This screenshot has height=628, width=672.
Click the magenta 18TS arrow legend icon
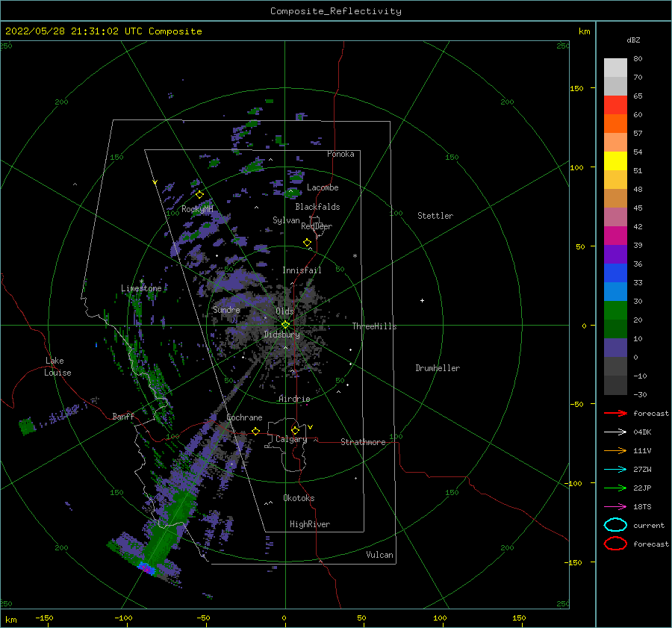pos(615,507)
